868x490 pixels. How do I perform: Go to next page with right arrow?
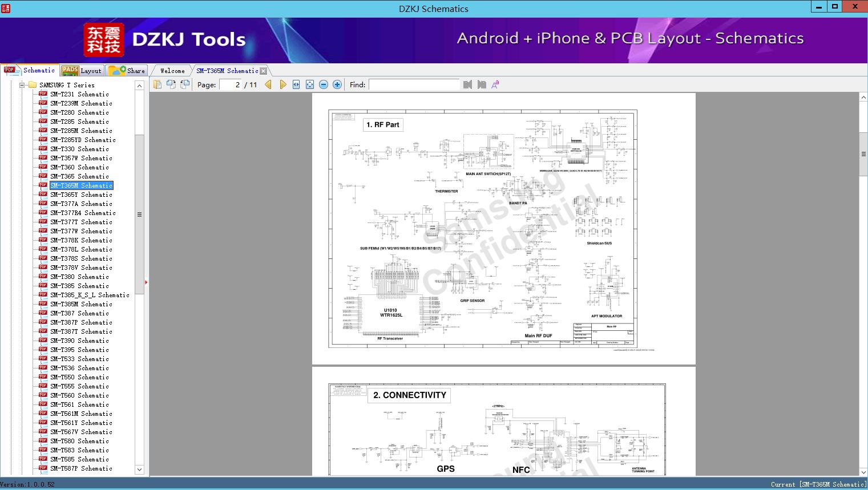point(282,84)
